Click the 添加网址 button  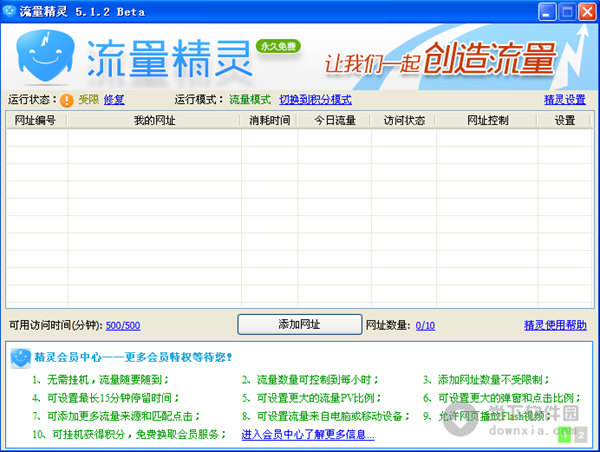coord(300,325)
